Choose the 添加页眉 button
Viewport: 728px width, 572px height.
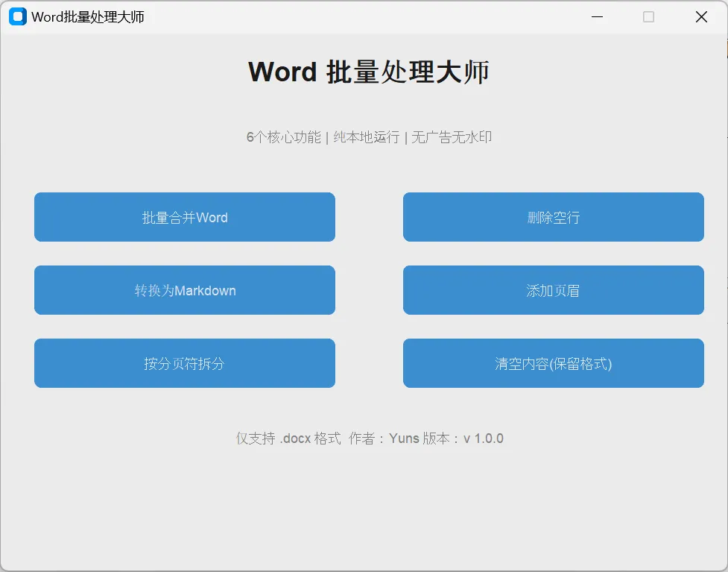pos(554,290)
